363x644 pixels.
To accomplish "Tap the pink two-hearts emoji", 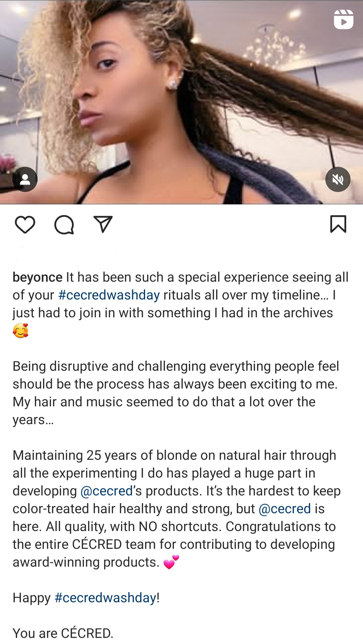I will 171,562.
